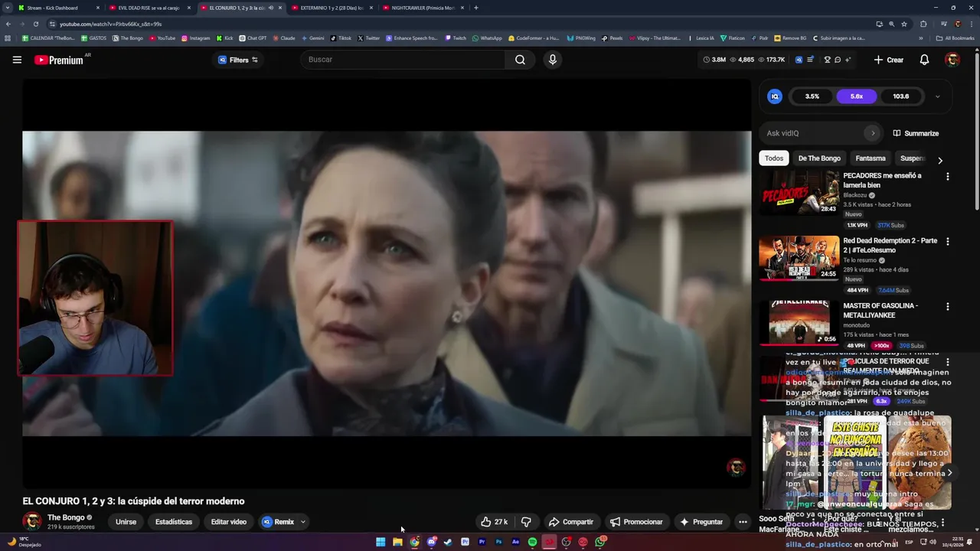The height and width of the screenshot is (551, 980).
Task: Click Editar video button
Action: (229, 522)
